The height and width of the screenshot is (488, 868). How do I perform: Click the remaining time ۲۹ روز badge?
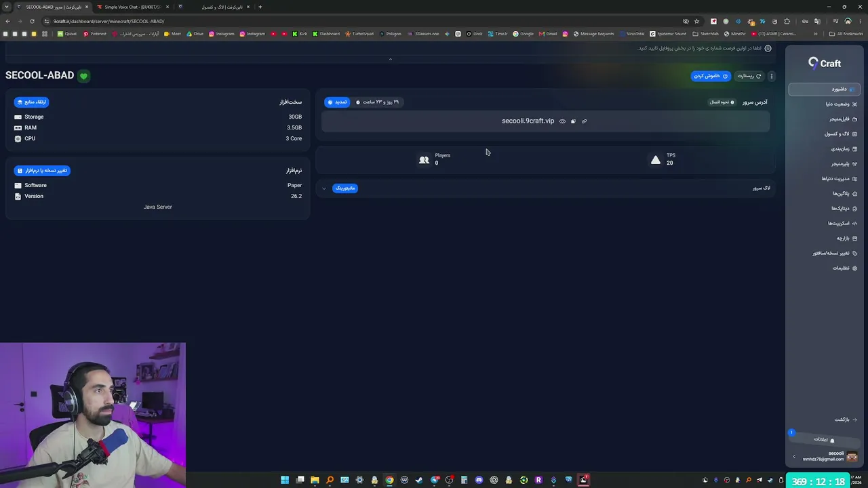(378, 102)
